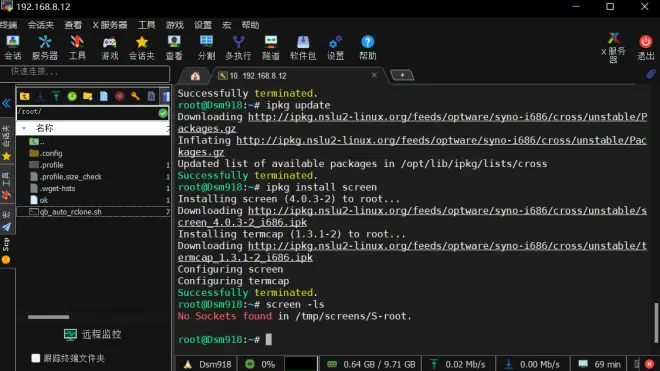Image resolution: width=660 pixels, height=371 pixels.
Task: Switch to the home tab
Action: click(195, 76)
